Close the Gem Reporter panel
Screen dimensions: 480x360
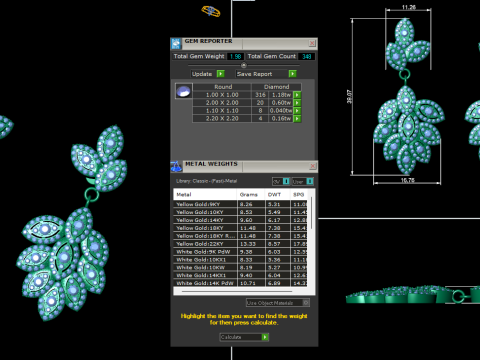pos(312,43)
